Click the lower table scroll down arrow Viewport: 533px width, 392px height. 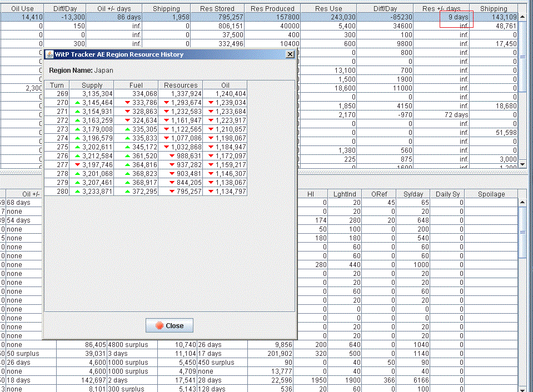tap(522, 389)
